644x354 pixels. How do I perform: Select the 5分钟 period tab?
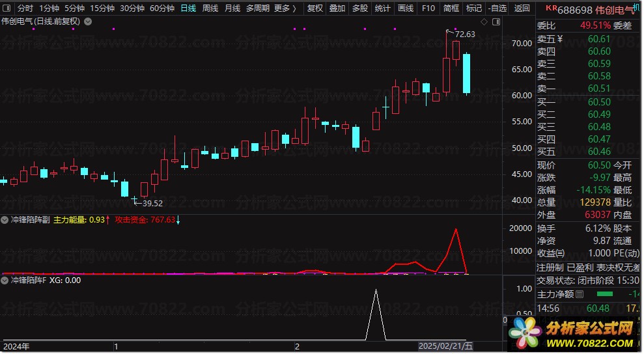pyautogui.click(x=74, y=8)
